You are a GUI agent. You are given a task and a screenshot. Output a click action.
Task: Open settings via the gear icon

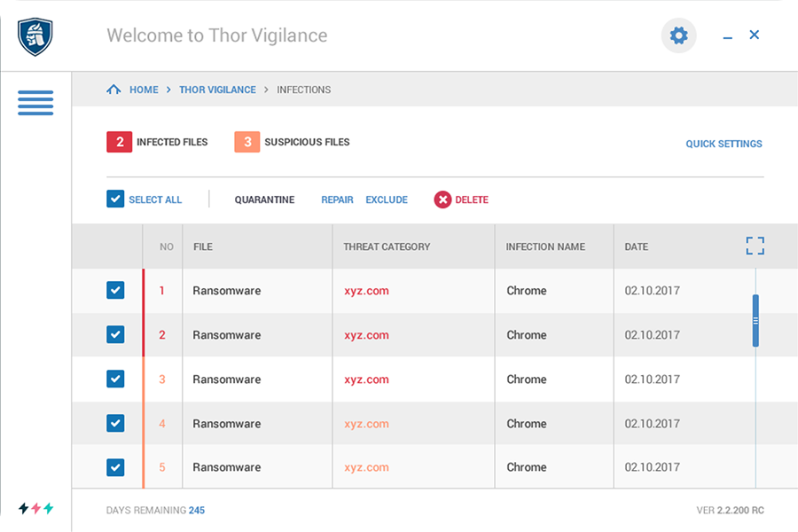coord(678,35)
